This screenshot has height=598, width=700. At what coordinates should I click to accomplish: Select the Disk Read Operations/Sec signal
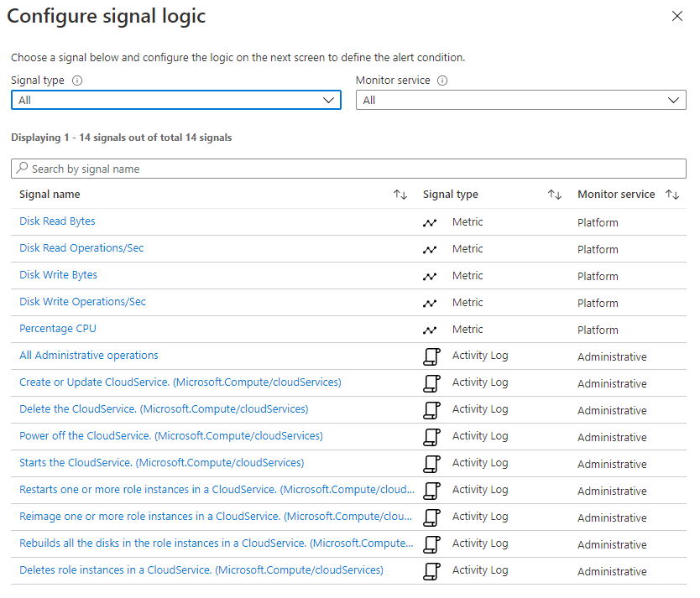point(81,248)
